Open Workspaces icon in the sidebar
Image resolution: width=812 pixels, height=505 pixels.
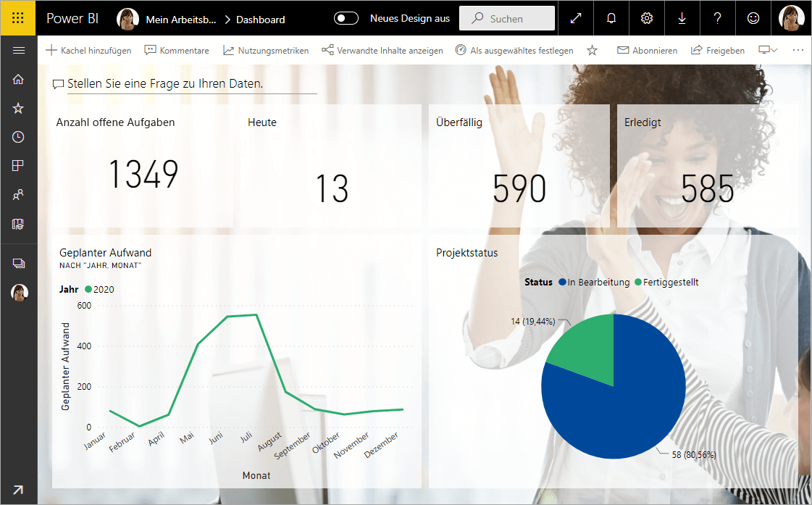point(19,263)
